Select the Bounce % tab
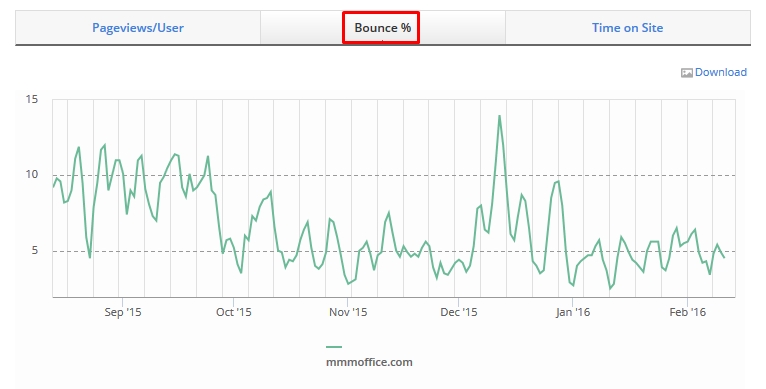766x389 pixels. pyautogui.click(x=383, y=28)
